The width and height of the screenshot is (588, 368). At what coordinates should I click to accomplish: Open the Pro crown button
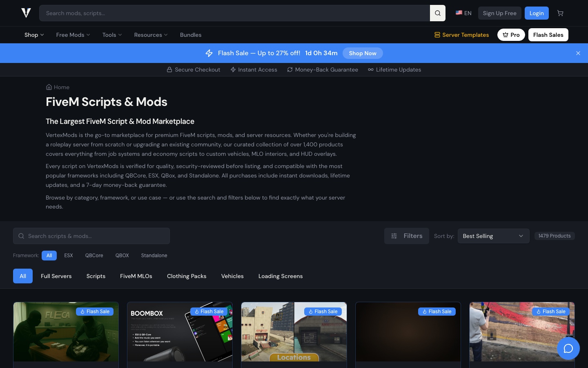click(511, 35)
